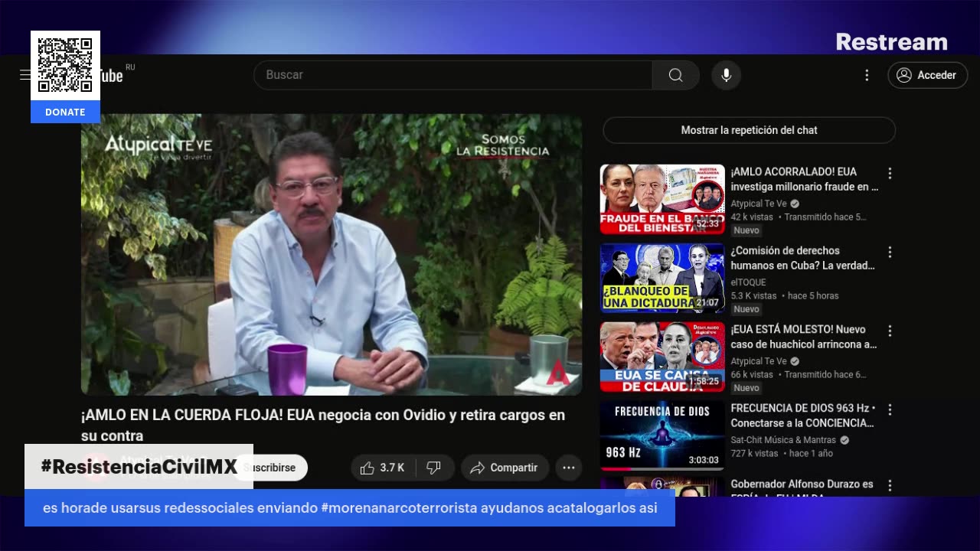Viewport: 980px width, 551px height.
Task: Click the Suscribirse button
Action: (269, 468)
